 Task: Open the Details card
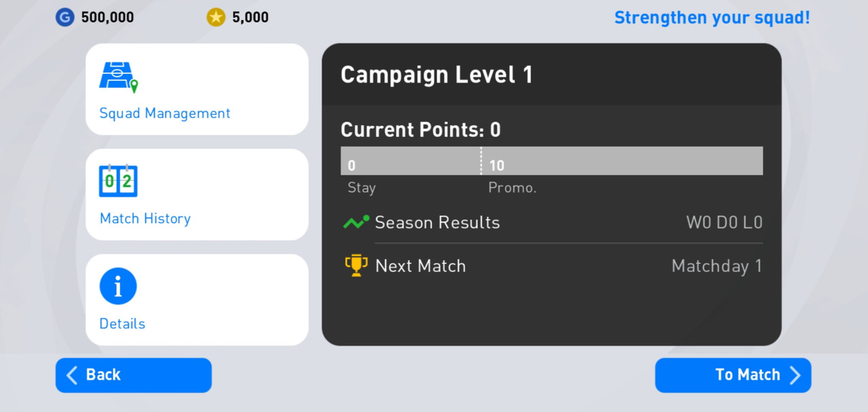(197, 299)
